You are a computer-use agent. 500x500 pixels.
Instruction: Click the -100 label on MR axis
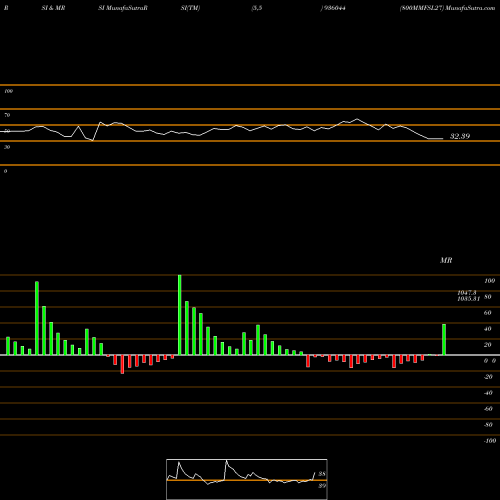(x=490, y=441)
